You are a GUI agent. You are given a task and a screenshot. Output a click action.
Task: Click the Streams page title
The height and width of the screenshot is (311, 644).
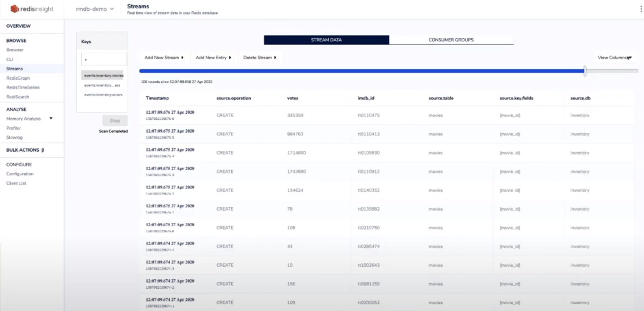point(138,6)
